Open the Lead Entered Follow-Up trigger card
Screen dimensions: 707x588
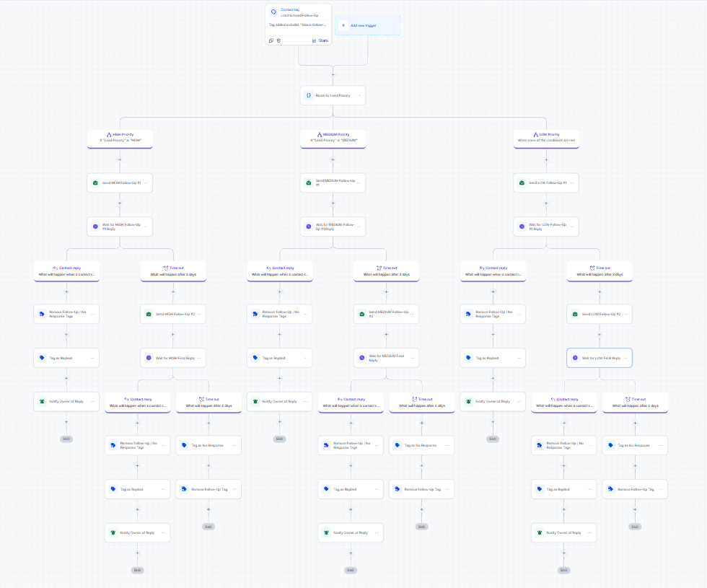[299, 25]
